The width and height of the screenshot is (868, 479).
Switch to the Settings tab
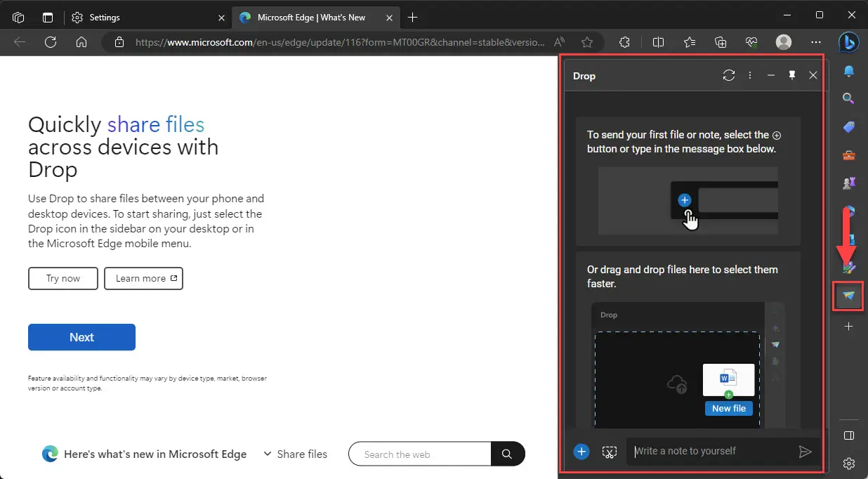coord(147,17)
